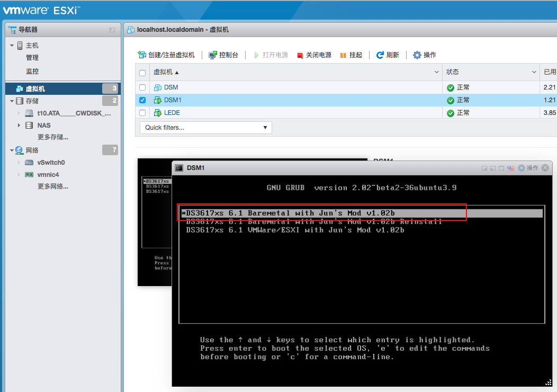Click the DSM1 console thumbnail preview
Image resolution: width=557 pixels, height=392 pixels.
155,222
